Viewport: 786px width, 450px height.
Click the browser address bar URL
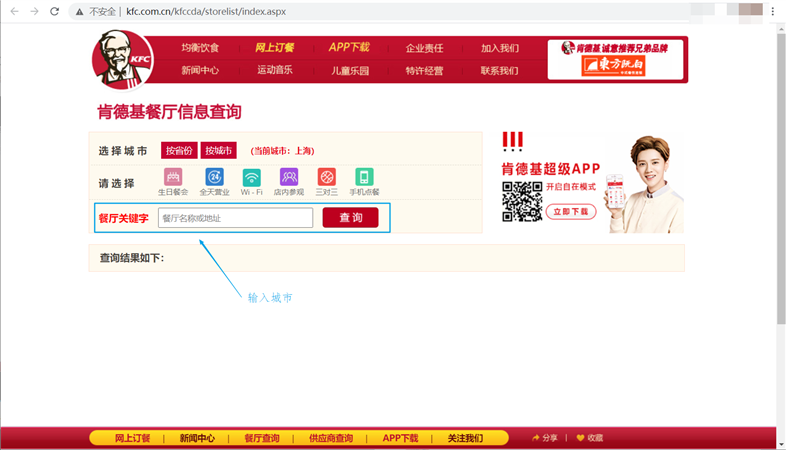pyautogui.click(x=206, y=12)
